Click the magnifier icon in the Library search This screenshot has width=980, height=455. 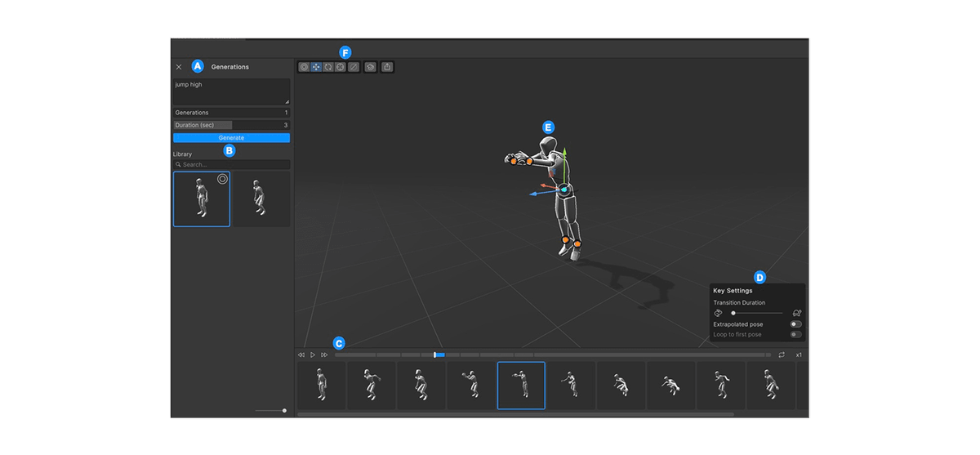[x=178, y=165]
